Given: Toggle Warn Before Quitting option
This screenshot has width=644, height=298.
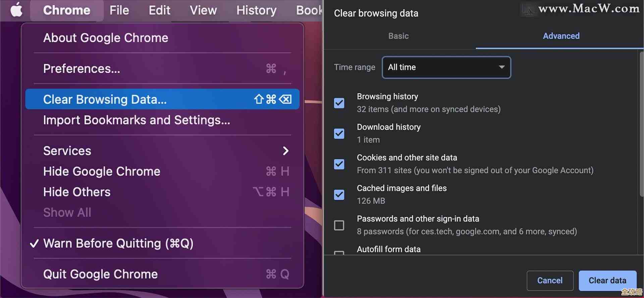Looking at the screenshot, I should pyautogui.click(x=118, y=243).
